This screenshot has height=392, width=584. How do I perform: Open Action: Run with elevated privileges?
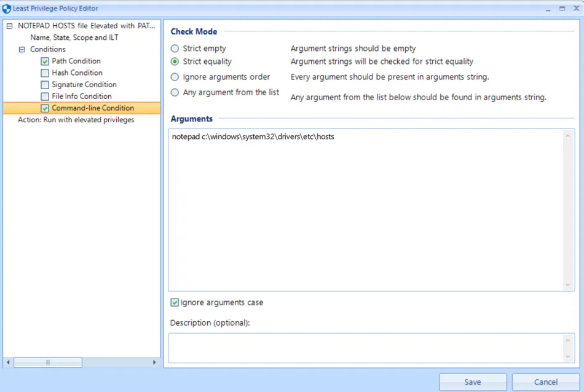[76, 120]
